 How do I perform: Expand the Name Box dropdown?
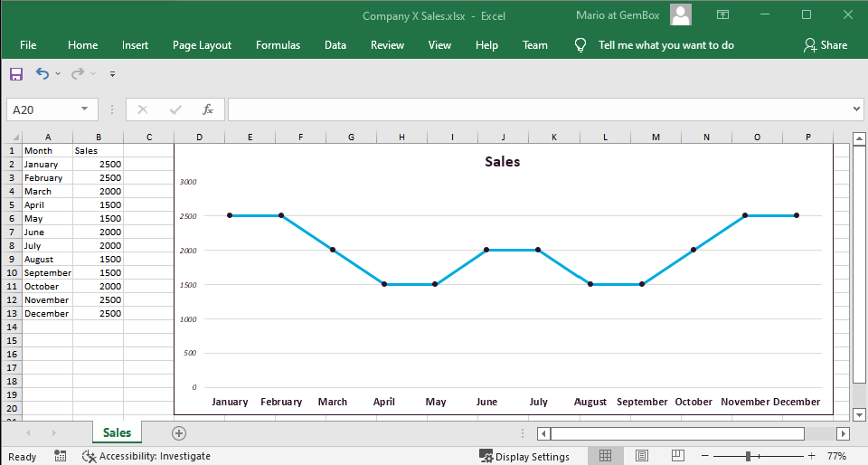(85, 109)
